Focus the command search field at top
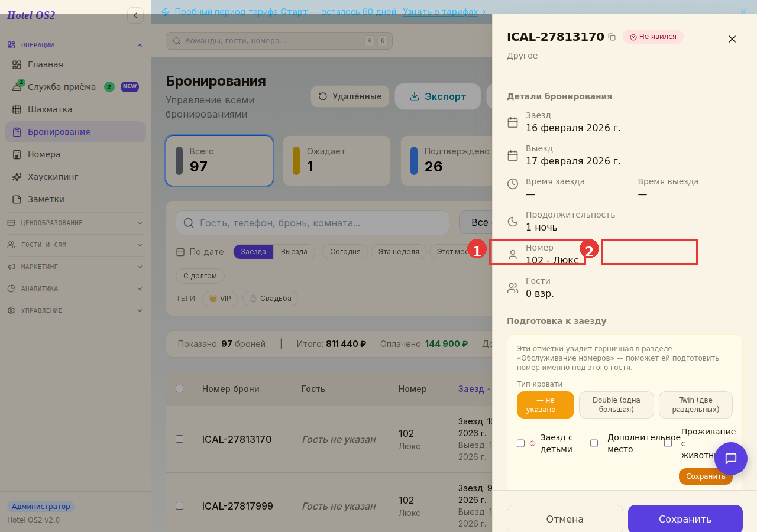 coord(279,41)
